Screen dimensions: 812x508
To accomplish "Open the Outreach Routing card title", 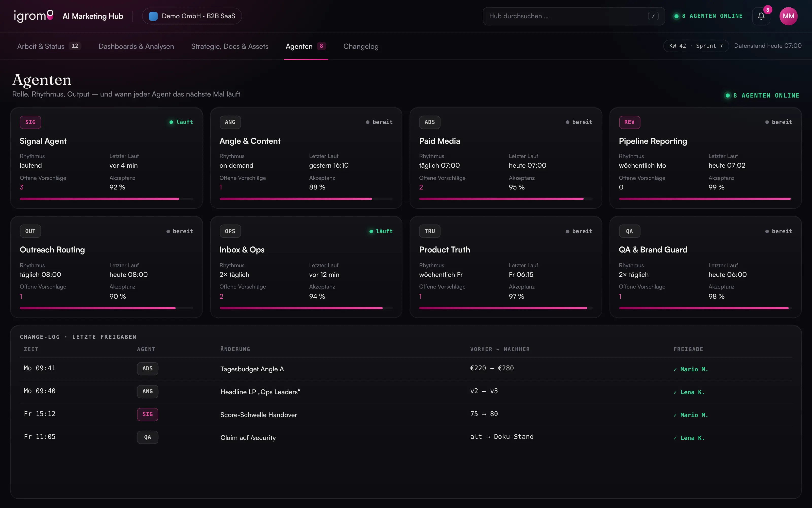I will click(x=52, y=250).
